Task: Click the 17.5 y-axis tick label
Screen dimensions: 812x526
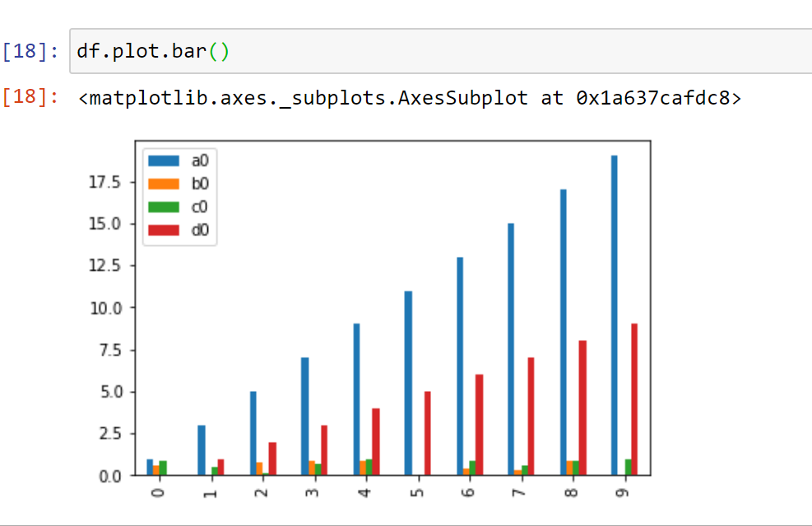Action: tap(104, 182)
